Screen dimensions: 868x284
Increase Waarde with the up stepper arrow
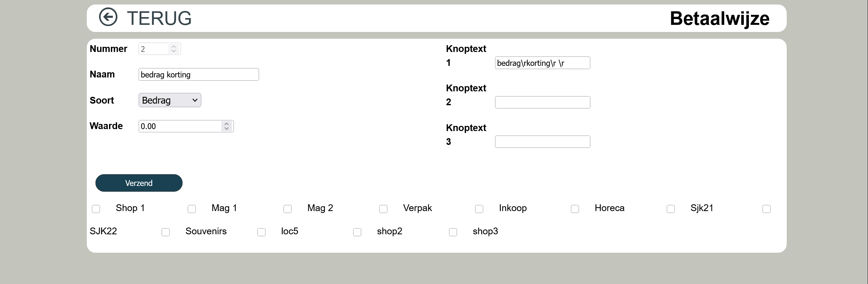pyautogui.click(x=226, y=124)
